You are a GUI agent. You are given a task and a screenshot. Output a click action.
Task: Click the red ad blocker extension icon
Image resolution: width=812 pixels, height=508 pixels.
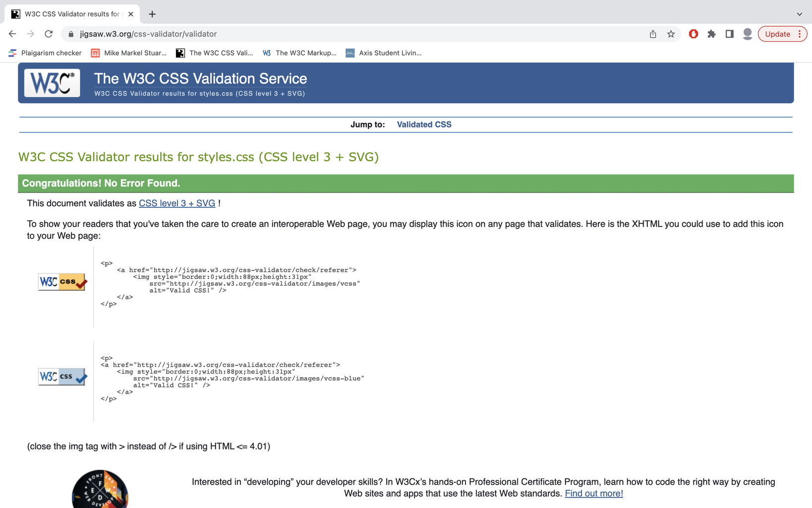694,34
